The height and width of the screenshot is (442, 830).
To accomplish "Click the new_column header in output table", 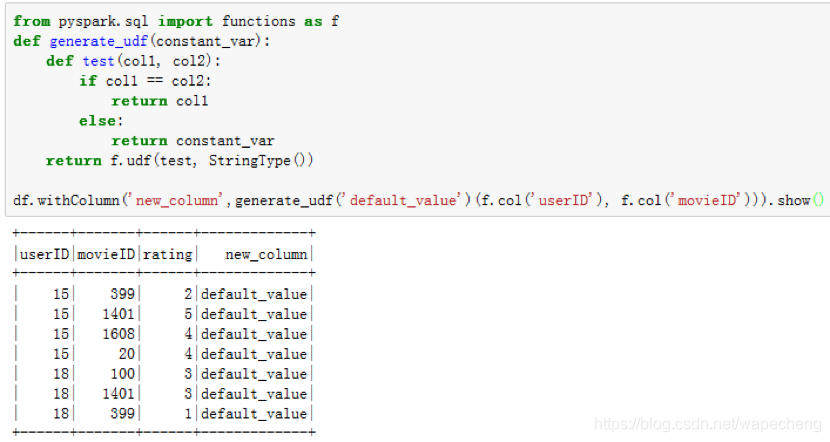I will (x=266, y=254).
